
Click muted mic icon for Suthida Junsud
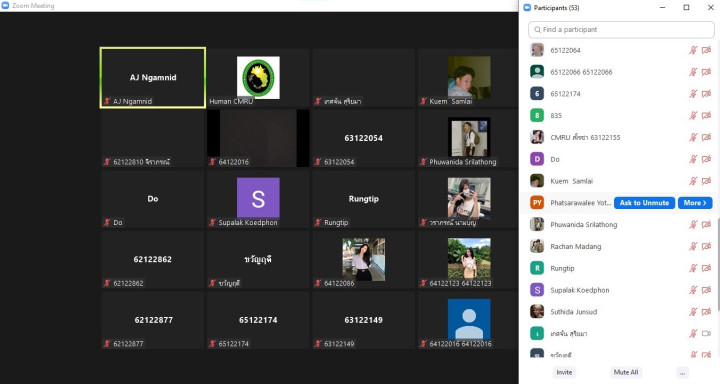tap(693, 312)
